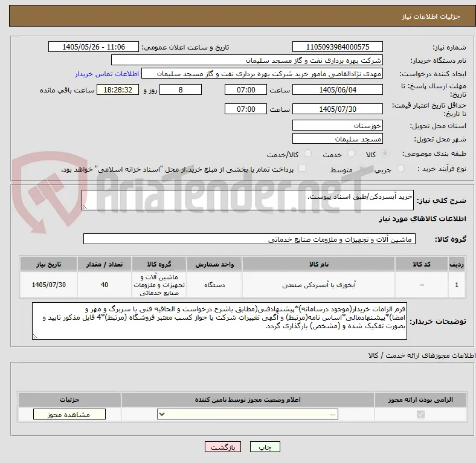Toggle the الزامی بودن ارائه مجوز checkbox
476x463 pixels.
[x=420, y=414]
